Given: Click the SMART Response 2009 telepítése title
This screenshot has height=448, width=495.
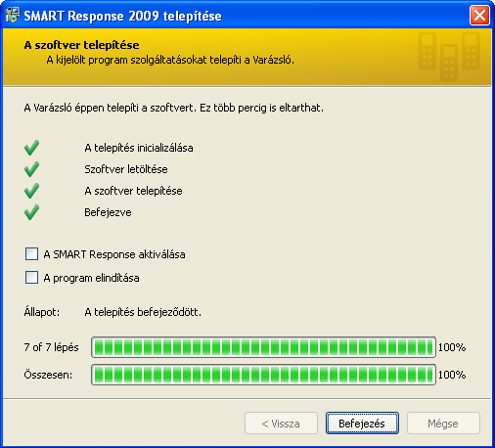Looking at the screenshot, I should tap(122, 16).
